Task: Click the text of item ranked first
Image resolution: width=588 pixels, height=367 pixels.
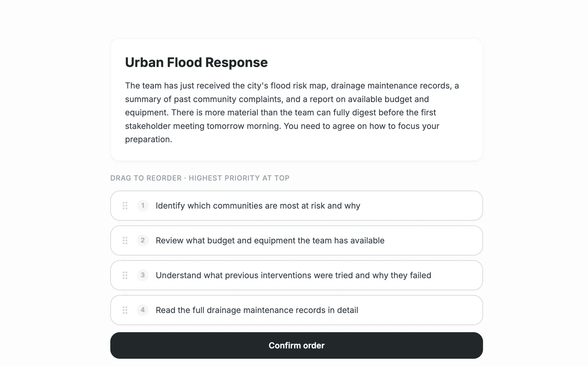Action: tap(258, 206)
